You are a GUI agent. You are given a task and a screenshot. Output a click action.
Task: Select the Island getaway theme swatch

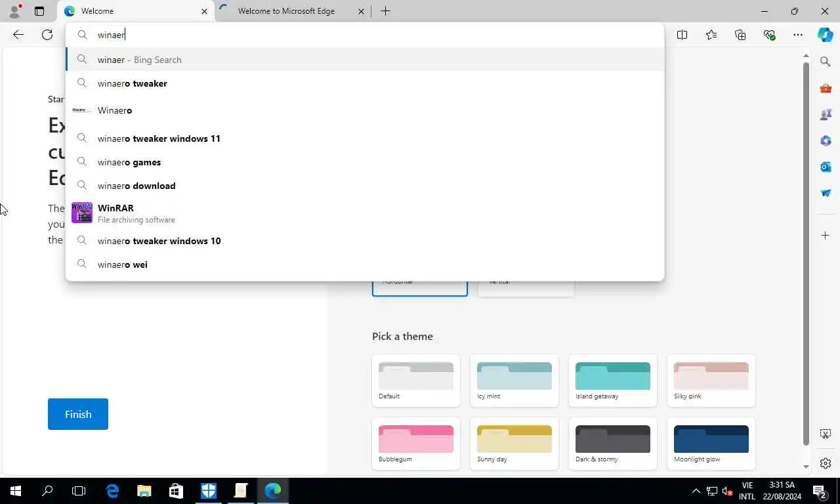(x=613, y=381)
